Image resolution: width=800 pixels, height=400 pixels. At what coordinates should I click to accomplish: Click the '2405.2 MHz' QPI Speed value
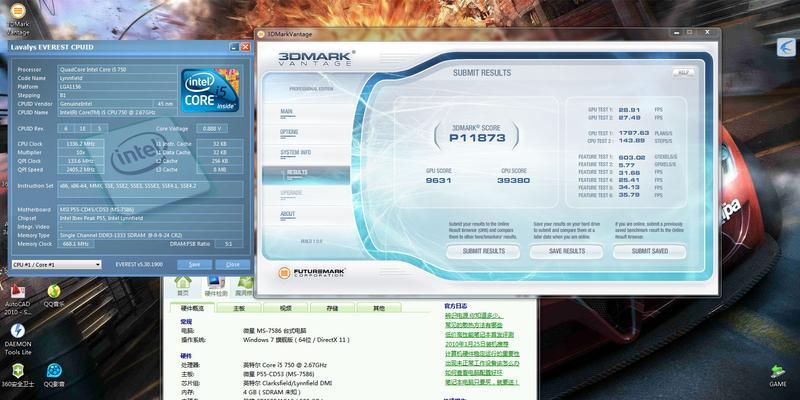point(81,169)
